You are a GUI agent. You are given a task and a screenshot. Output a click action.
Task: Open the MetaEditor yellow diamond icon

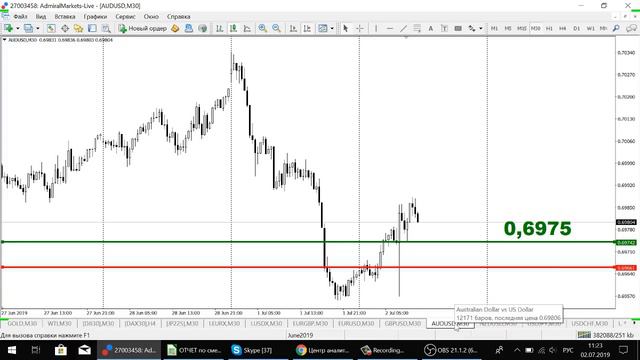point(175,28)
